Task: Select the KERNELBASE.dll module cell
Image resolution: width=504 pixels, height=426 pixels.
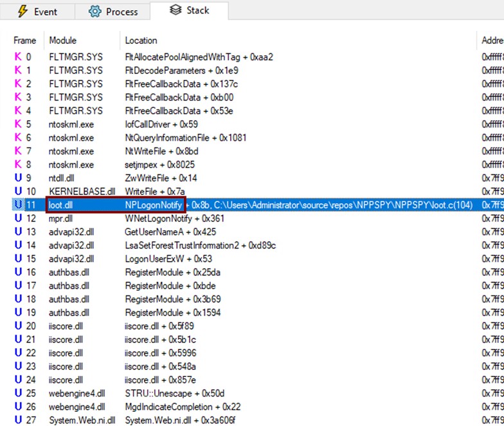Action: 82,192
